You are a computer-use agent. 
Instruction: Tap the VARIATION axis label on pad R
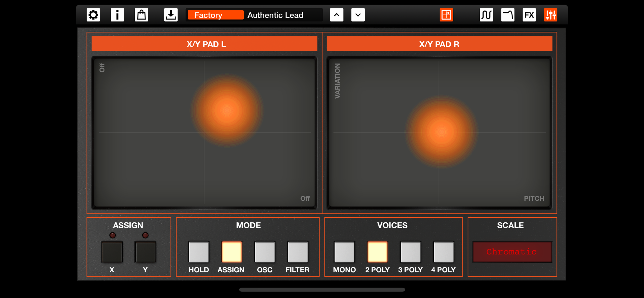coord(337,81)
